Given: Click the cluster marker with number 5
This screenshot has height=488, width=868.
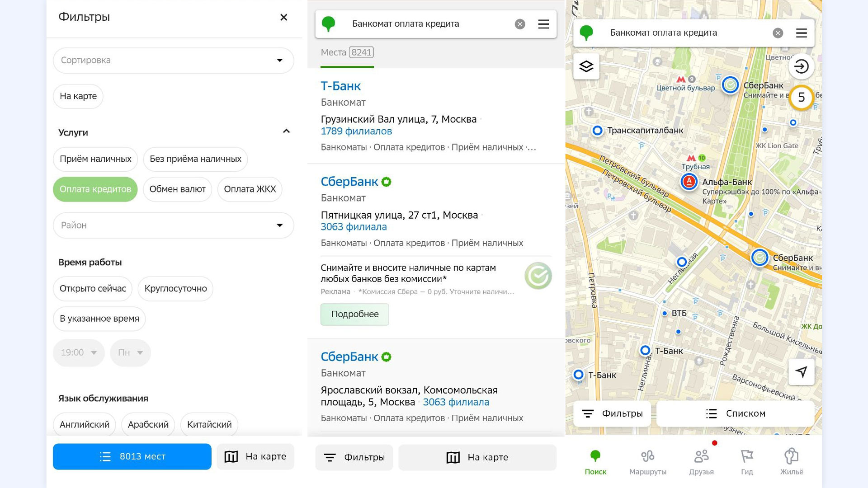Looking at the screenshot, I should click(x=801, y=97).
